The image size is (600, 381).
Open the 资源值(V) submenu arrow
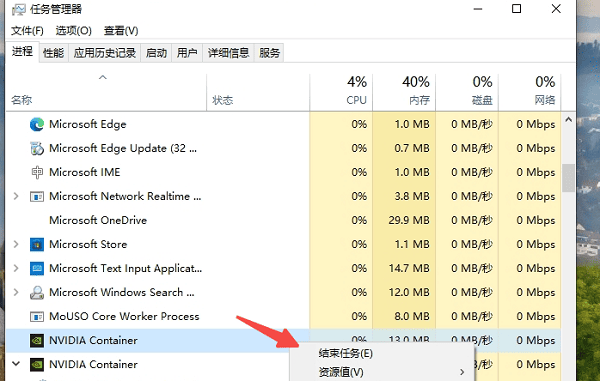pyautogui.click(x=462, y=372)
